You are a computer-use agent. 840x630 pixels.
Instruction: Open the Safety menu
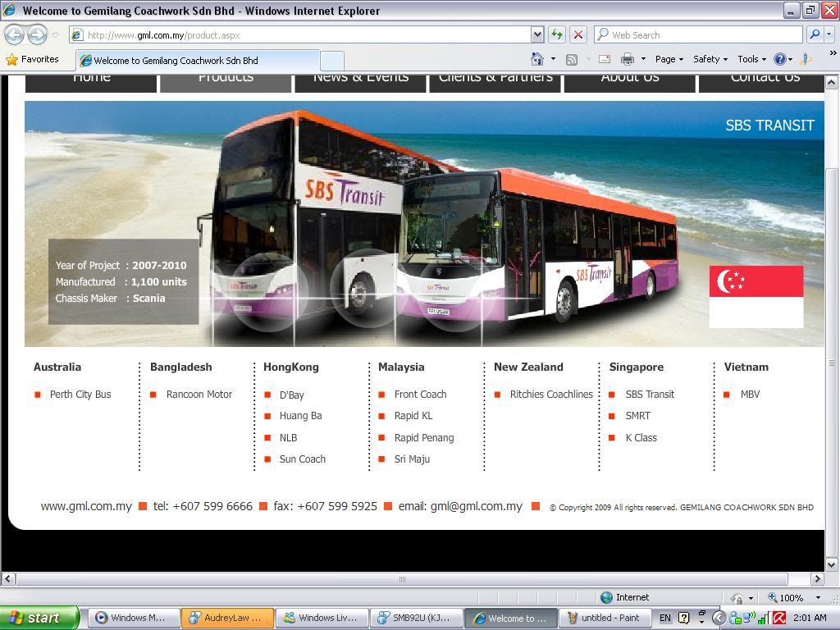pyautogui.click(x=710, y=59)
